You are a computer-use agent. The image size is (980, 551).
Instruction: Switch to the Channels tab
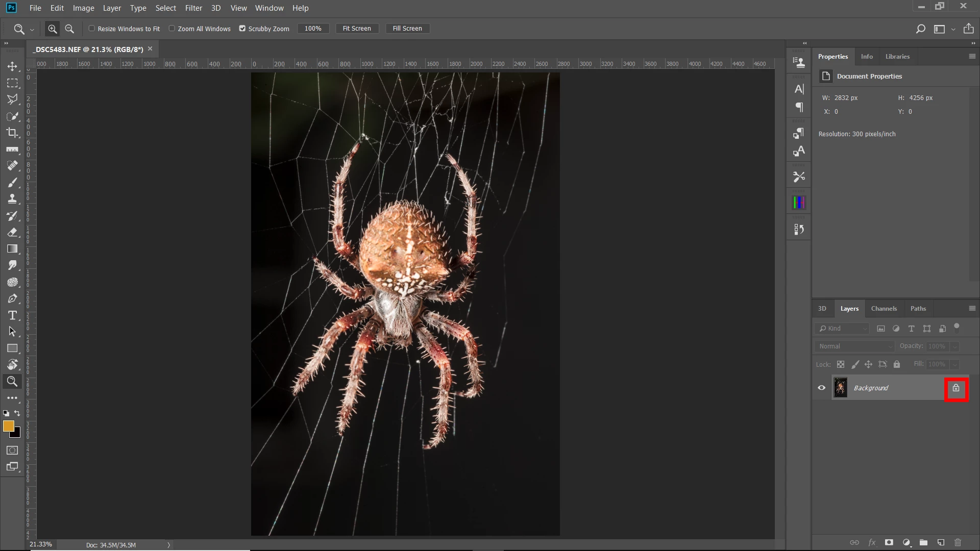click(884, 309)
